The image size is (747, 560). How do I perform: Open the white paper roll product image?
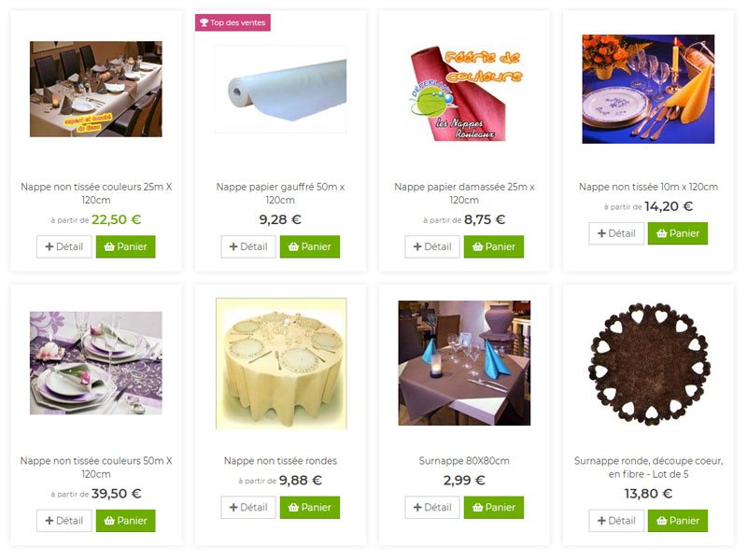281,89
